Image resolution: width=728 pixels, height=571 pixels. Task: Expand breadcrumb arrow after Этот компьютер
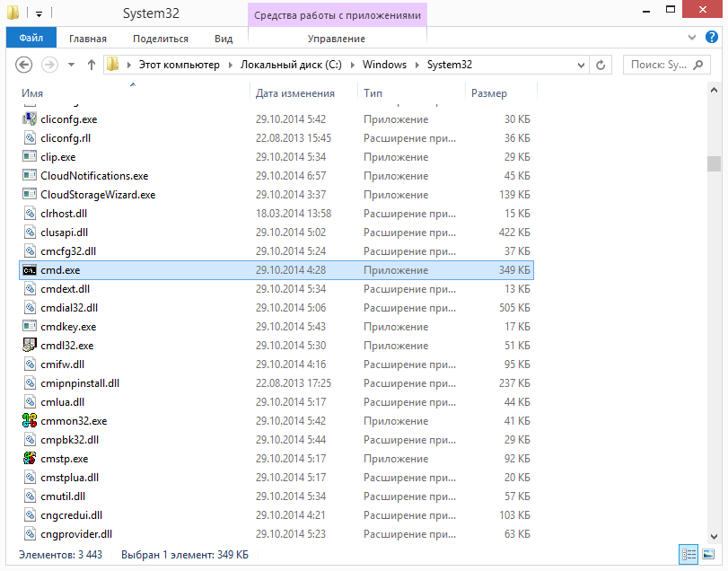coord(231,65)
